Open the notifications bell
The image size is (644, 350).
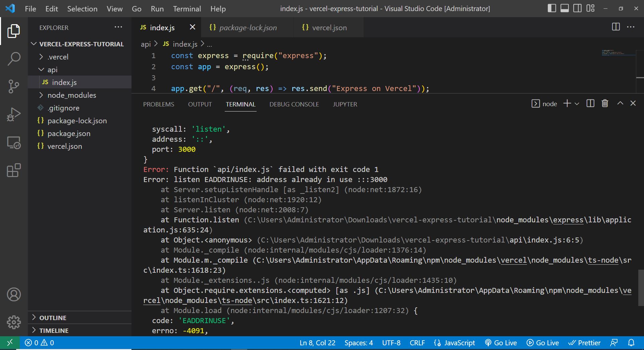pyautogui.click(x=631, y=343)
